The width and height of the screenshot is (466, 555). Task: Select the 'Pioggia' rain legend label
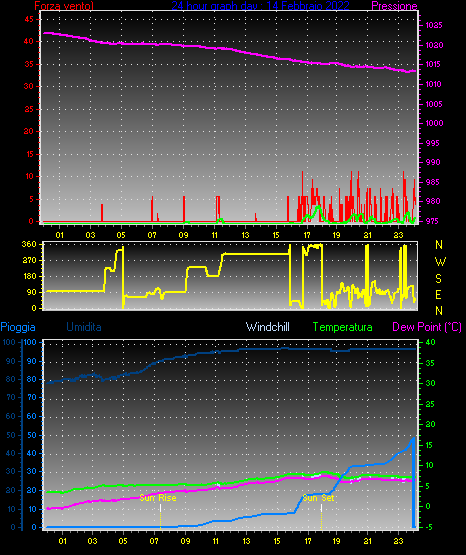click(18, 327)
